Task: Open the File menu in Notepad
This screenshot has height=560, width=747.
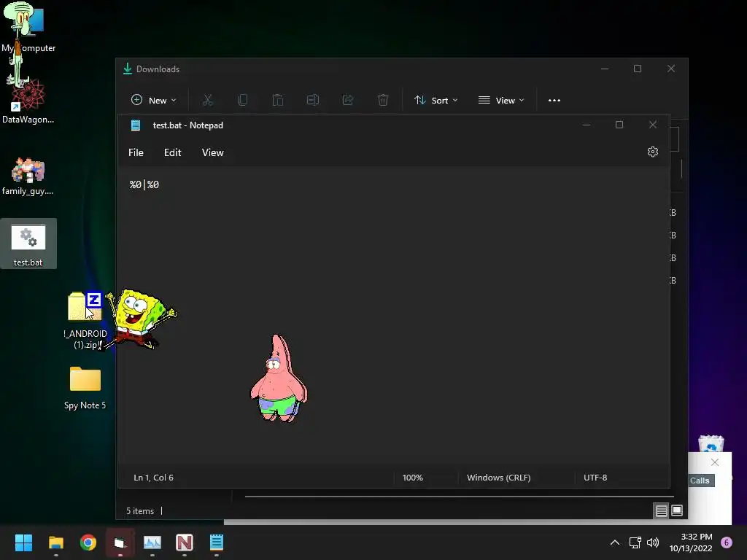Action: pyautogui.click(x=136, y=152)
